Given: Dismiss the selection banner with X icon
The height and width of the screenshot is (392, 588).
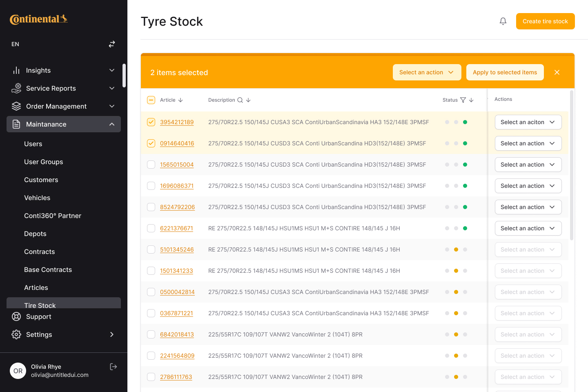Looking at the screenshot, I should click(x=557, y=72).
